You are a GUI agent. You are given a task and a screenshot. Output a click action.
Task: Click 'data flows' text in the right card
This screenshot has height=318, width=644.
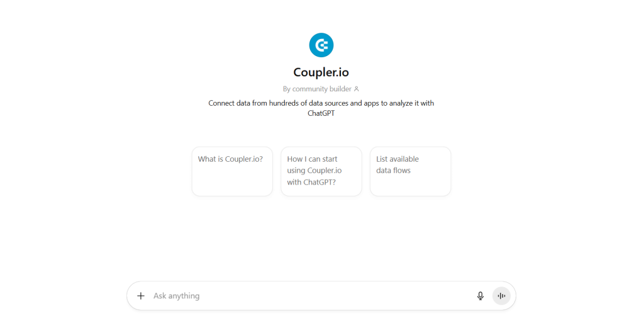393,171
